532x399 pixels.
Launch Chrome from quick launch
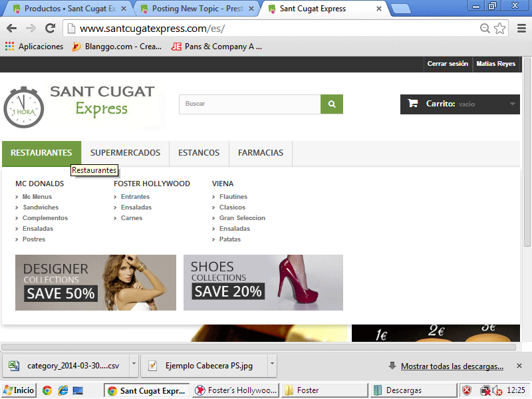click(x=47, y=390)
